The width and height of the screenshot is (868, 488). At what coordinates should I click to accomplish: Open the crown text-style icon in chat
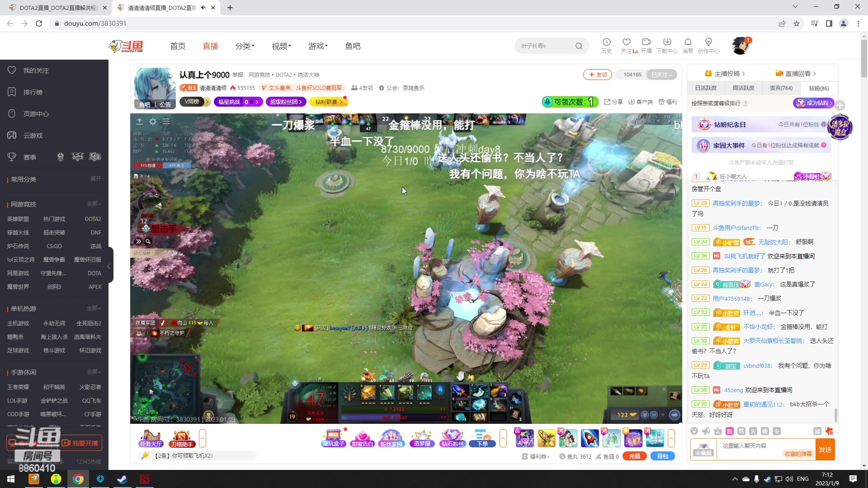coord(717,431)
